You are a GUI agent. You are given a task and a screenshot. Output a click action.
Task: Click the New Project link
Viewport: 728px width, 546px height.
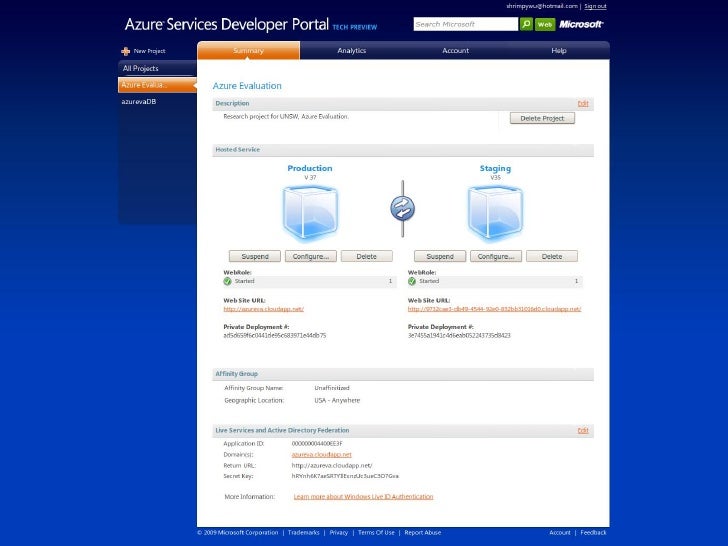tap(149, 51)
